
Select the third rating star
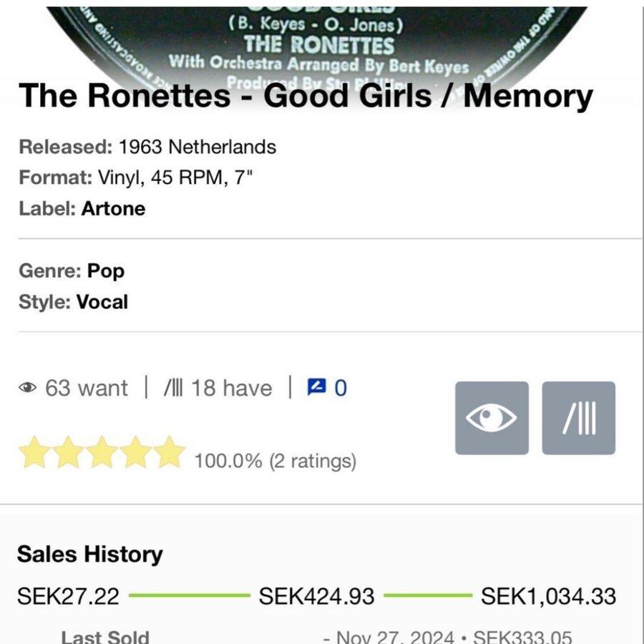(x=102, y=453)
